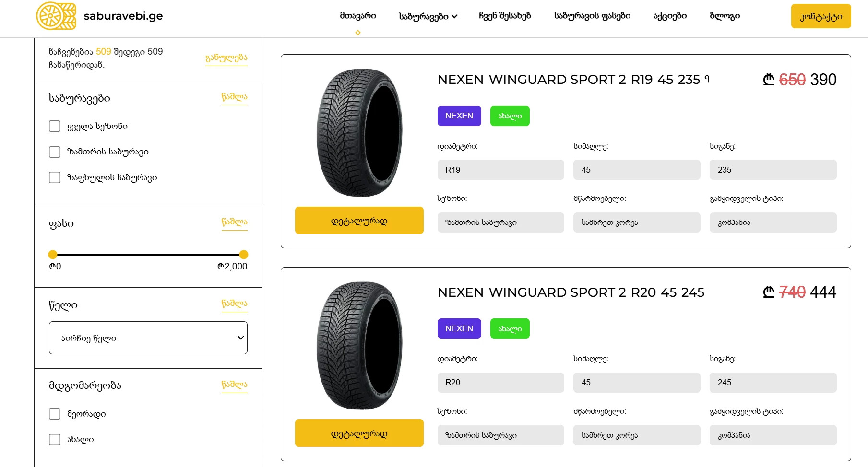Go to საბურავის ფასები menu item
The image size is (868, 467).
point(592,16)
